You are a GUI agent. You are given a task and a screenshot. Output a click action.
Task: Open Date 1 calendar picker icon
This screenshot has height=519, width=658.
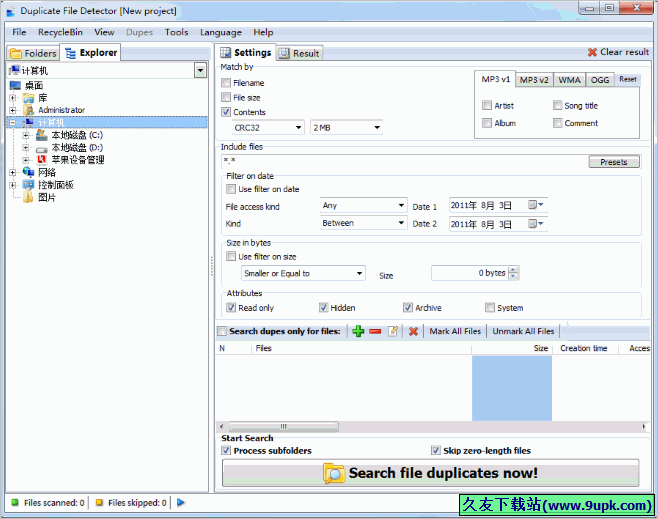pos(535,205)
